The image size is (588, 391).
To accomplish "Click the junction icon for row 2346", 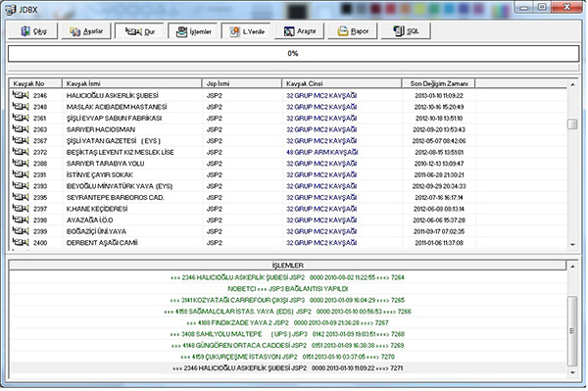I will [21, 95].
